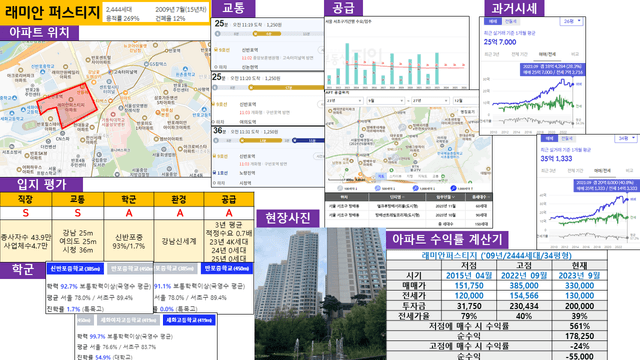Click 행정표기 button on supply map
The image size is (640, 360).
(x=467, y=112)
